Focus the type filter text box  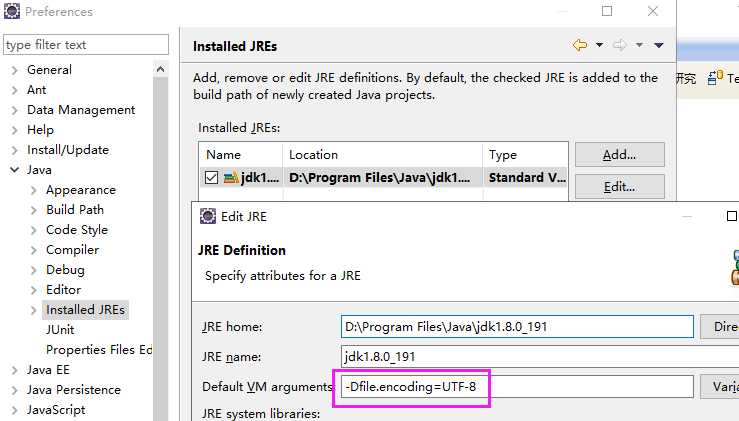[x=85, y=45]
